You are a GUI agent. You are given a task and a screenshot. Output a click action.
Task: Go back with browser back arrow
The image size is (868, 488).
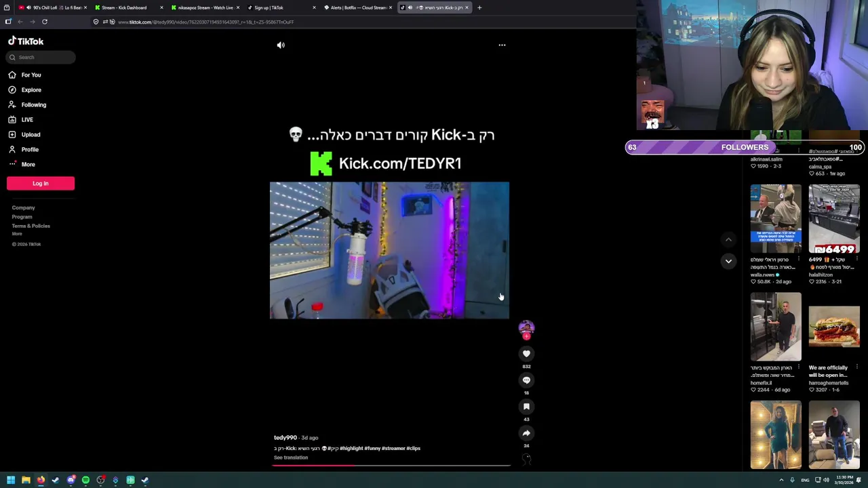(x=20, y=22)
